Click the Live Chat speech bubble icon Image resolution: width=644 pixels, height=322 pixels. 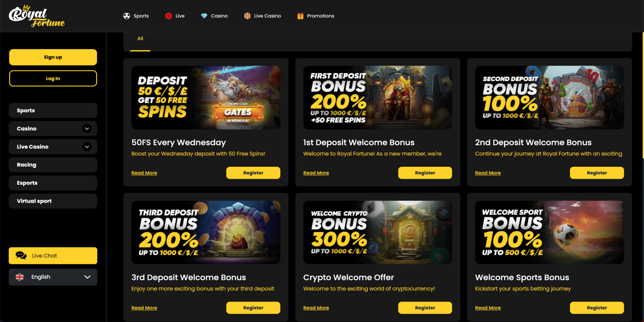coord(21,256)
